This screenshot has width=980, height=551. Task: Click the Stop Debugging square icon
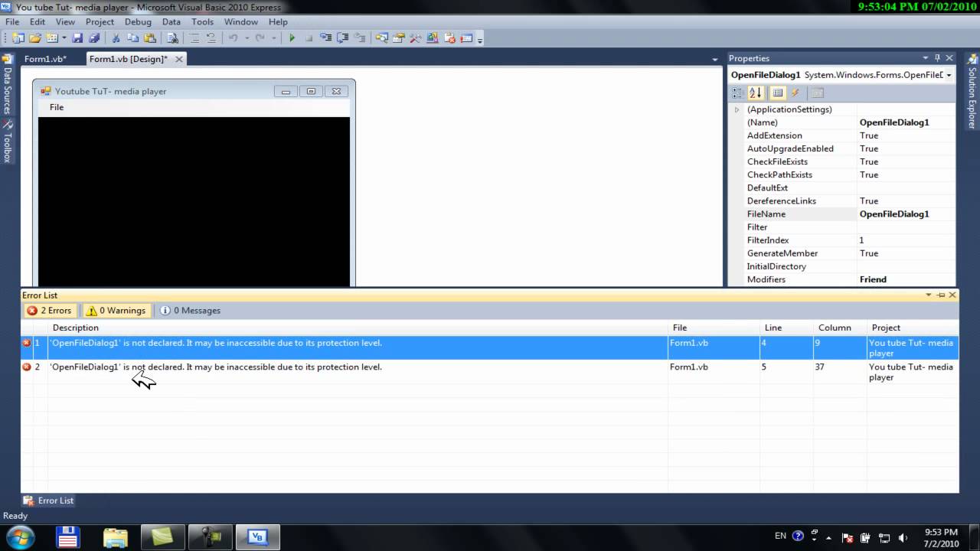pos(309,38)
